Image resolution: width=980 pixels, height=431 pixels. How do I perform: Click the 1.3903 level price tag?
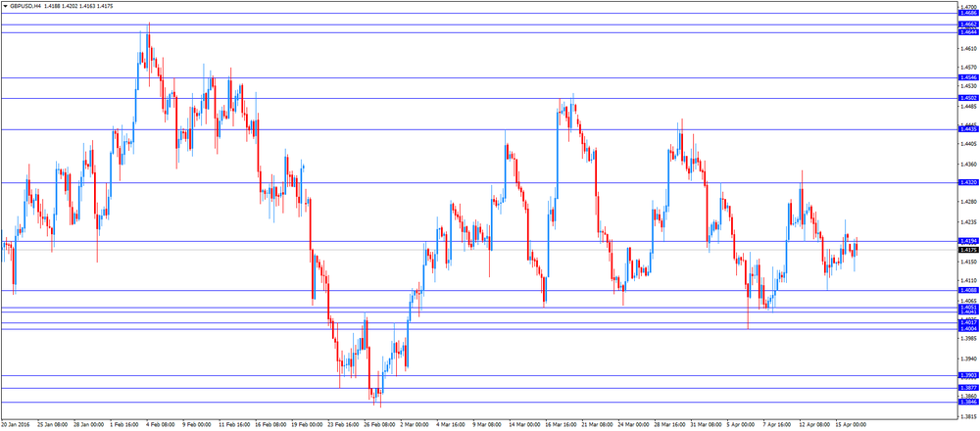968,375
